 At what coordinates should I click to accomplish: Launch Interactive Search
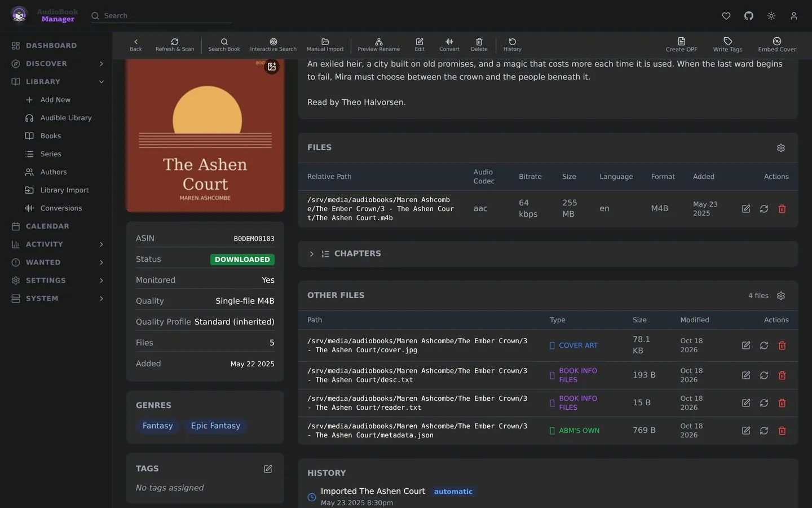pos(273,45)
